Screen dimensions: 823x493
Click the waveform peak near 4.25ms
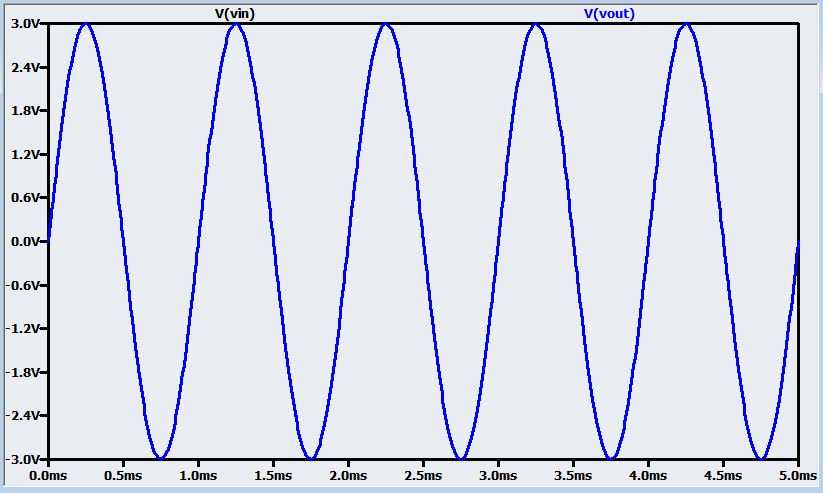tap(686, 25)
